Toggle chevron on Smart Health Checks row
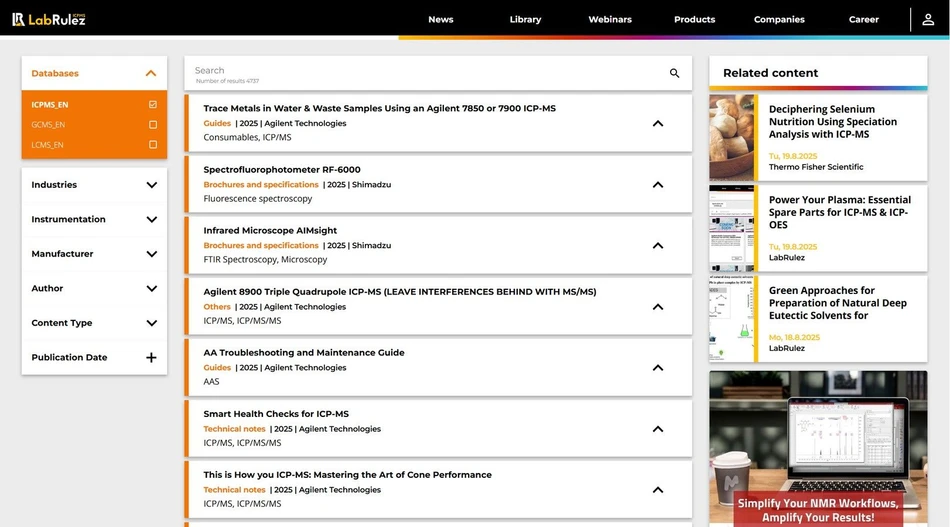The height and width of the screenshot is (527, 950). [x=658, y=429]
